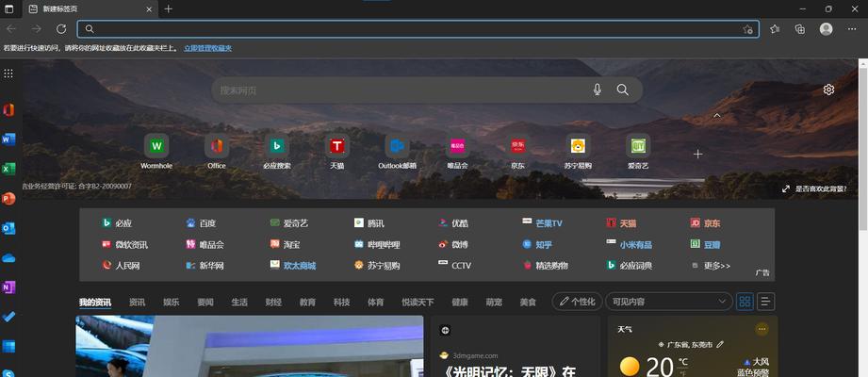Open the 天猫 quick link tile
The width and height of the screenshot is (868, 377).
[x=337, y=152]
